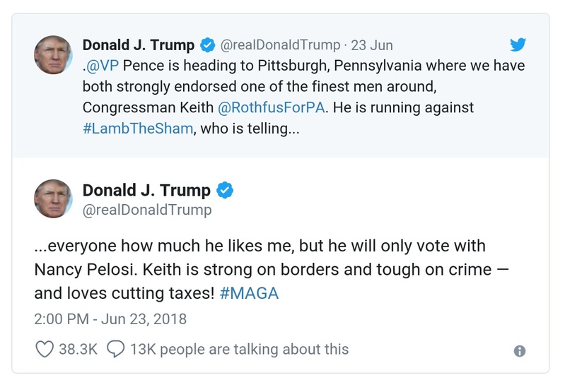Click the 38.3K likes count
The height and width of the screenshot is (392, 565).
78,349
